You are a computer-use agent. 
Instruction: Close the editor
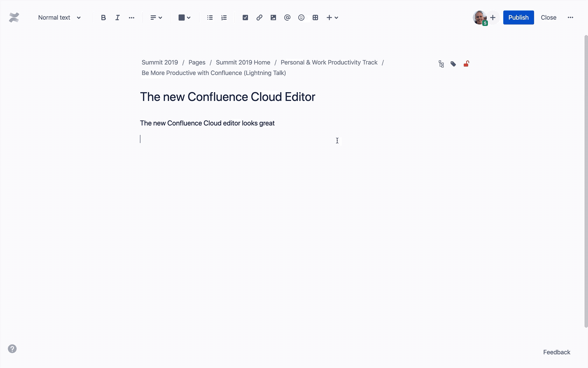click(548, 18)
